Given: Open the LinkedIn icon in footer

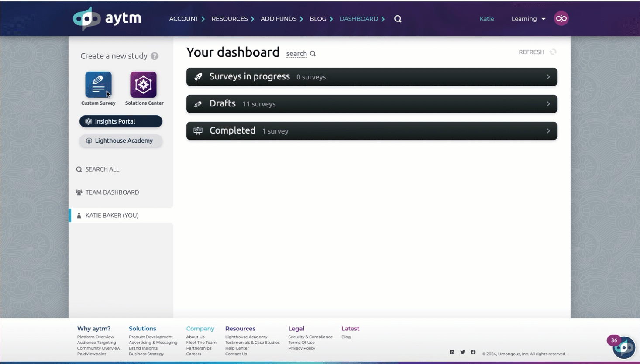Looking at the screenshot, I should pyautogui.click(x=452, y=352).
